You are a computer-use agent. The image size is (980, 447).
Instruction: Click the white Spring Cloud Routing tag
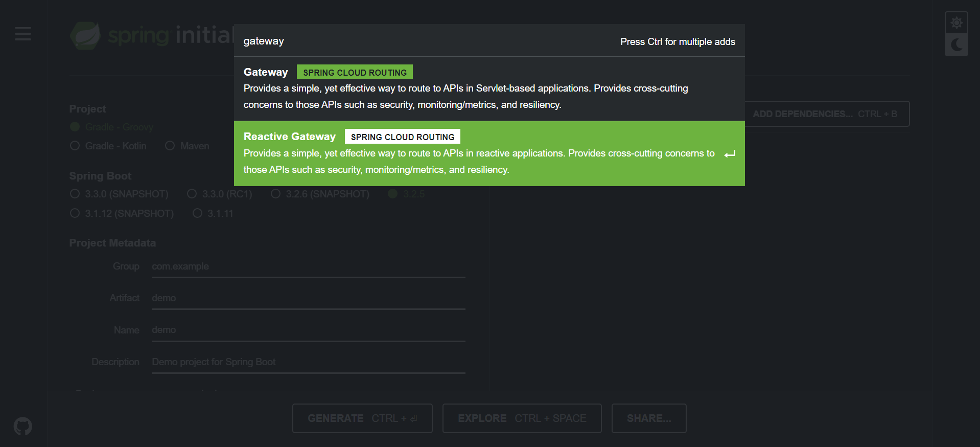click(x=403, y=137)
